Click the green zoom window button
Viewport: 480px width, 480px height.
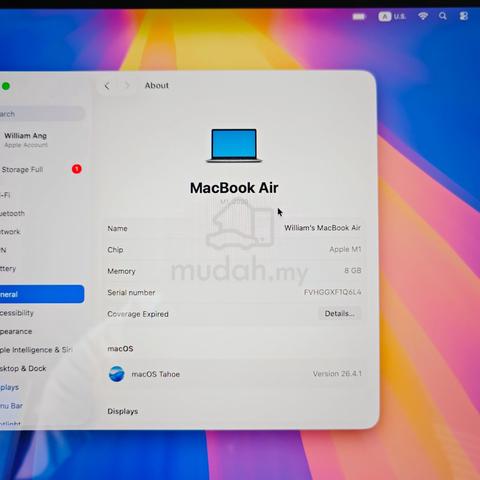[6, 86]
